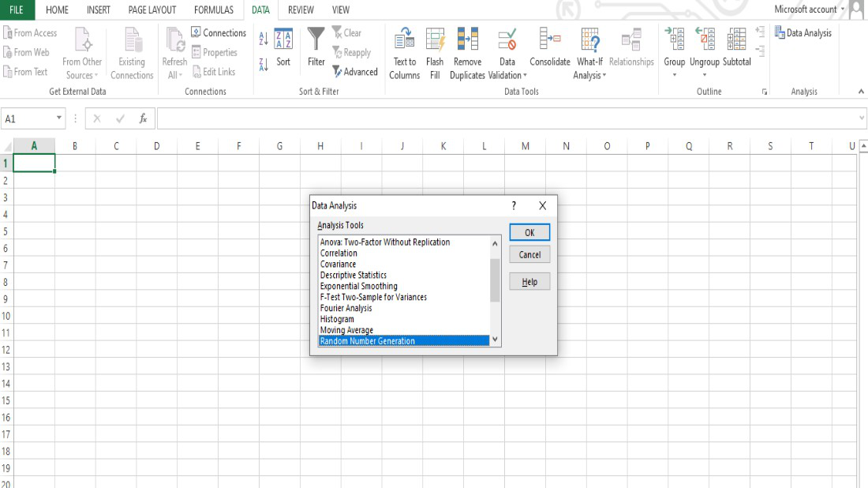
Task: Open the Consolidate tool
Action: (550, 47)
